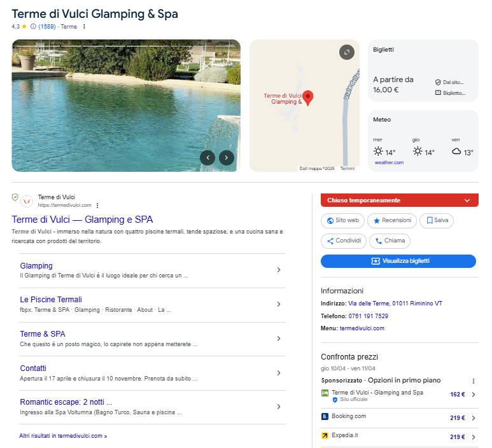Screen dimensions: 492x448
Task: Click the 162 € price
Action: (x=457, y=395)
